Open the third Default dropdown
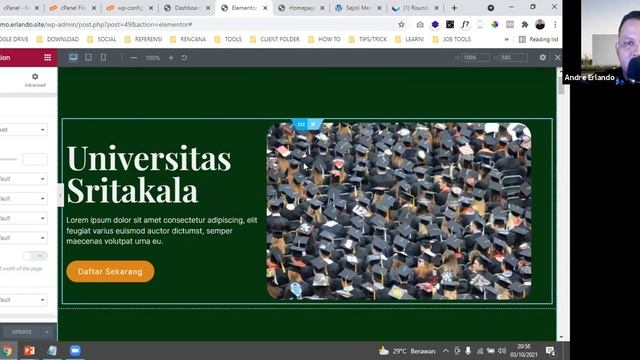 [23, 198]
